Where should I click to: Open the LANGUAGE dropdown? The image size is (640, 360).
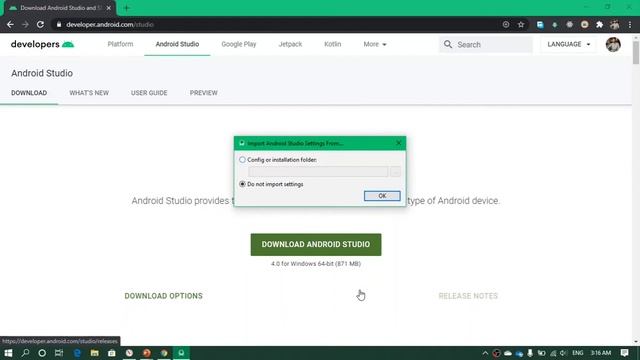click(x=569, y=44)
